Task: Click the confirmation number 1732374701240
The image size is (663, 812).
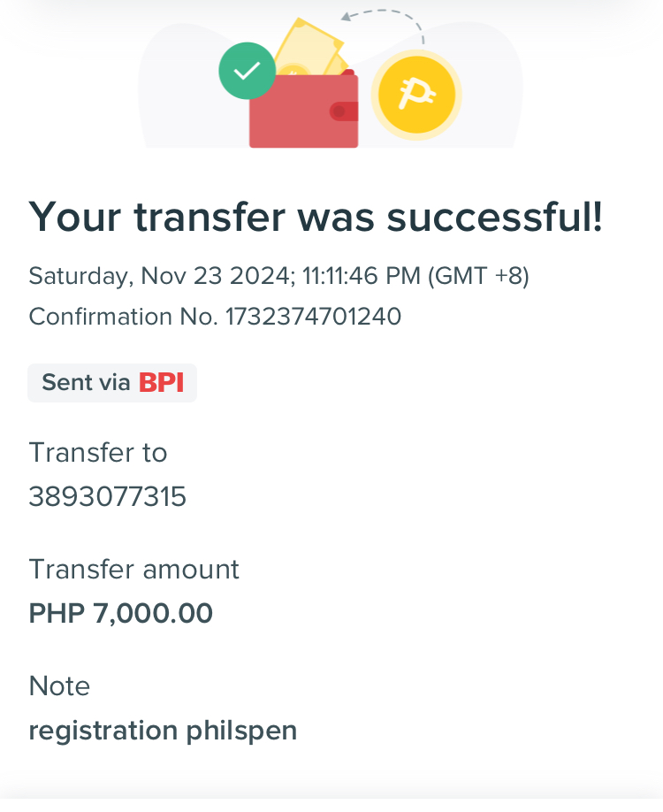Action: coord(314,317)
